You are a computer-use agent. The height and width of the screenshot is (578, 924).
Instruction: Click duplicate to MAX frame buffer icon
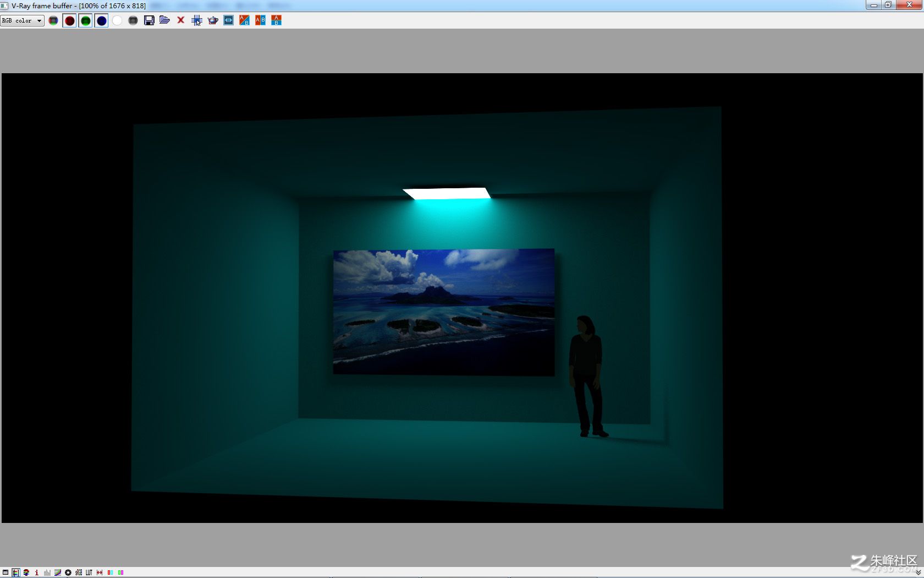(197, 20)
